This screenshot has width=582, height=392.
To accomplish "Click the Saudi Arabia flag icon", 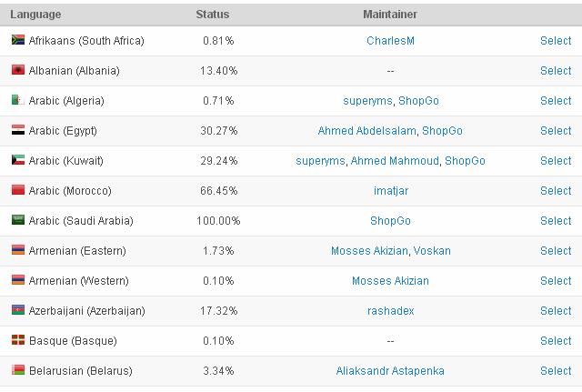I will click(17, 221).
